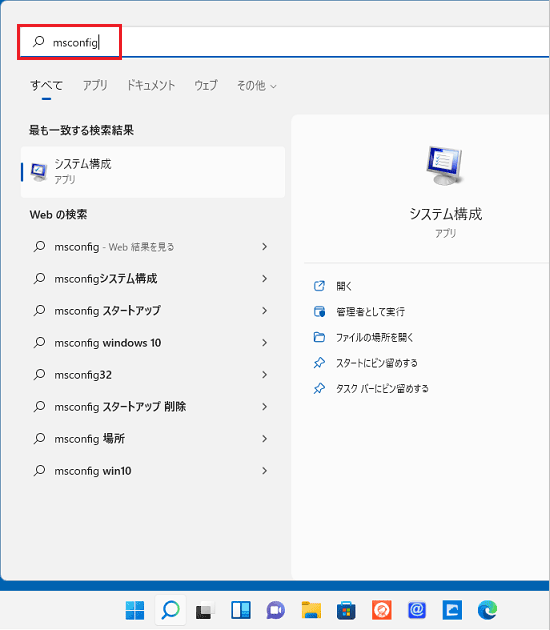
Task: Expand arrow for msconfig スタートアップ 削除
Action: coord(264,407)
